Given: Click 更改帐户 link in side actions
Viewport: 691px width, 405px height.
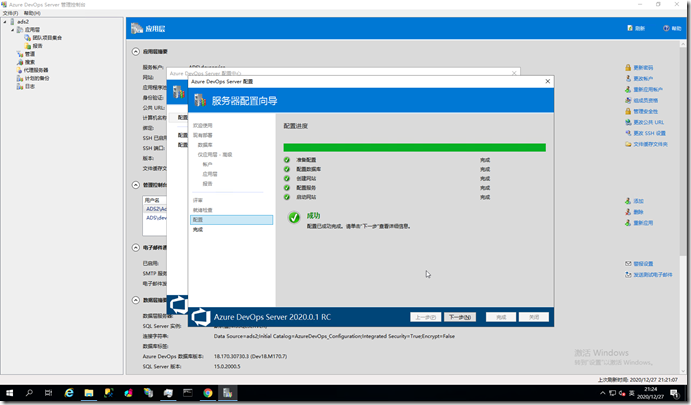Looking at the screenshot, I should (643, 78).
